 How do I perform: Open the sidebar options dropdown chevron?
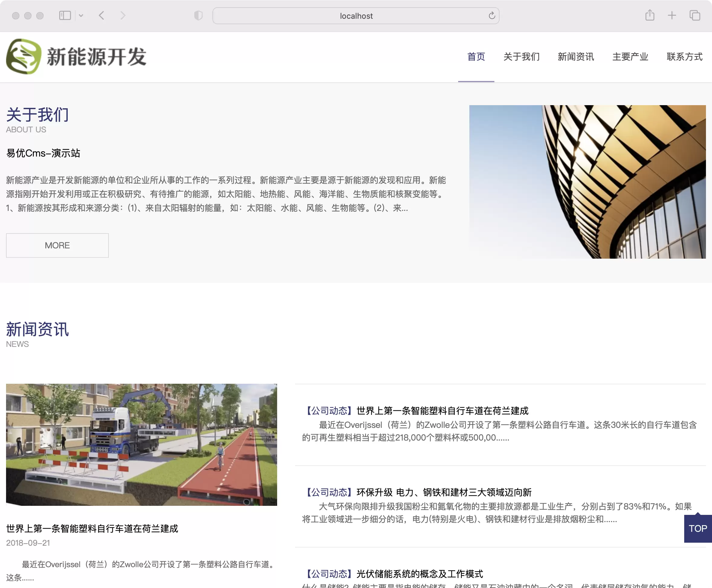pyautogui.click(x=81, y=16)
